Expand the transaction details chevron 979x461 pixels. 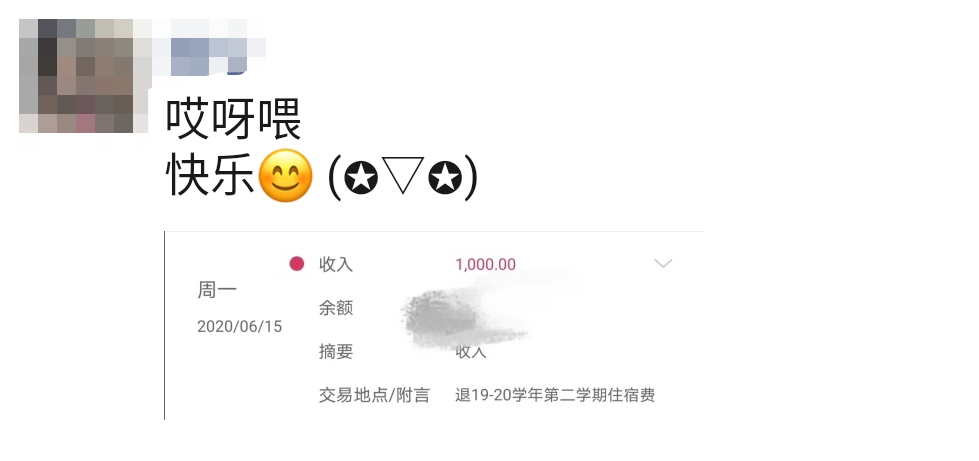(x=663, y=263)
